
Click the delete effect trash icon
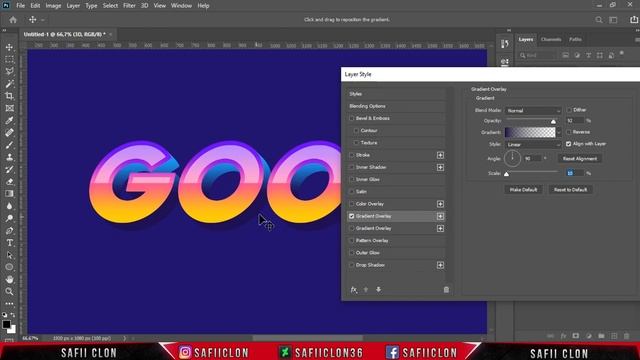[x=446, y=289]
